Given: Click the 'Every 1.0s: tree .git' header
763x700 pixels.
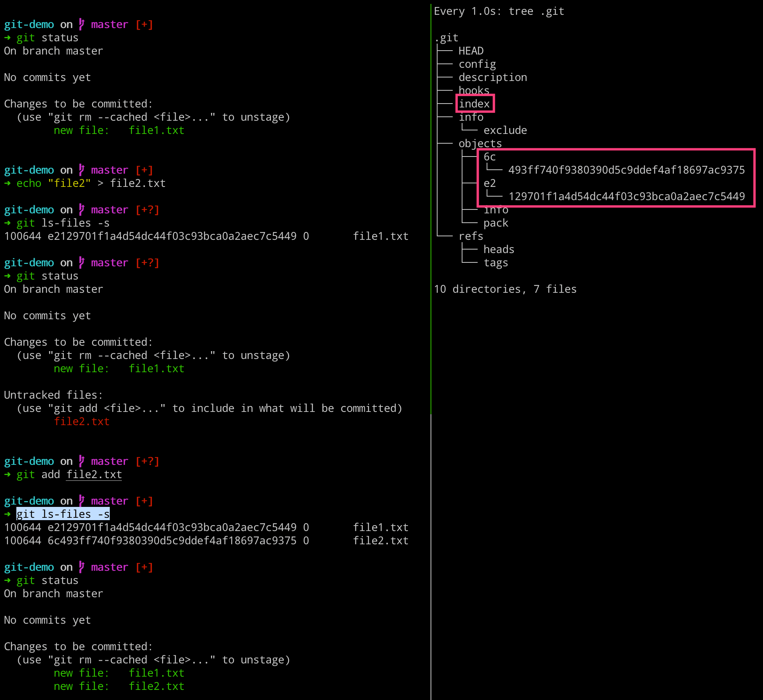Looking at the screenshot, I should click(x=499, y=11).
